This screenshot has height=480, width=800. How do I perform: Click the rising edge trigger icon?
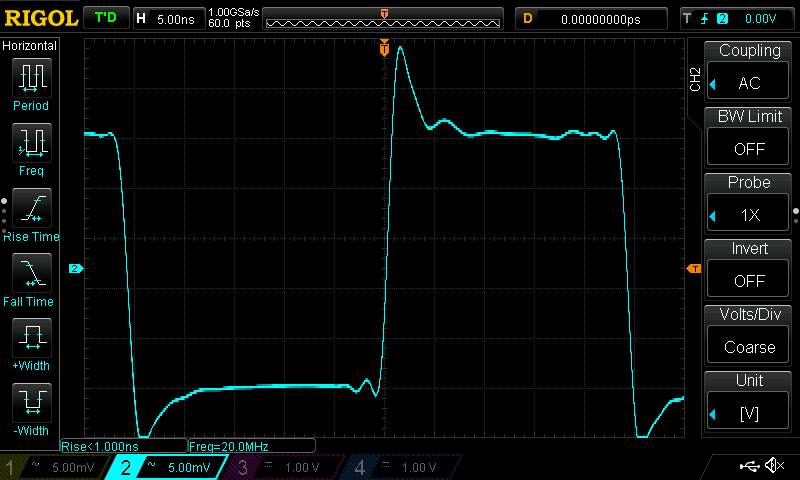[705, 19]
